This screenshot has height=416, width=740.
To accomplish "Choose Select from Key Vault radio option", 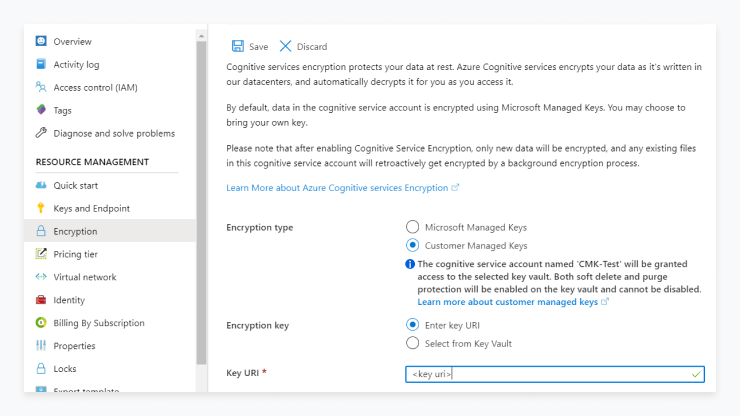I will (412, 343).
